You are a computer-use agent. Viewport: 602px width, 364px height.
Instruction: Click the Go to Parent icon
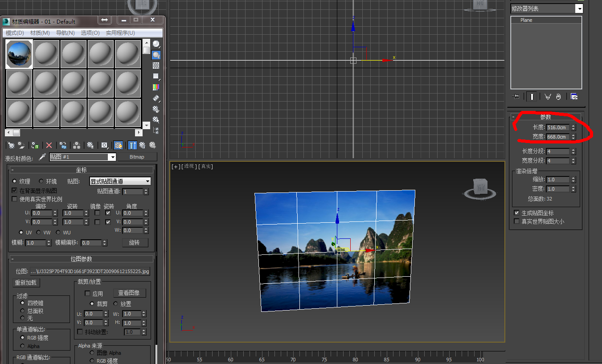click(142, 145)
